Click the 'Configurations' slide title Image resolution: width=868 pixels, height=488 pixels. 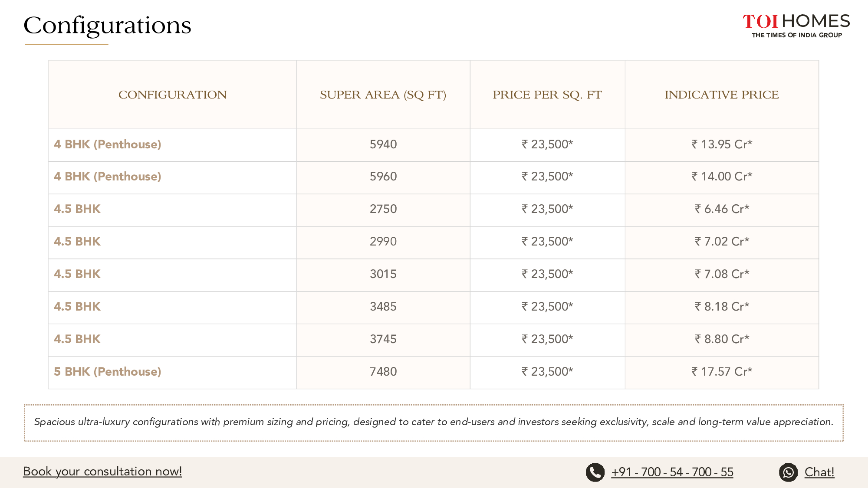[x=107, y=25]
